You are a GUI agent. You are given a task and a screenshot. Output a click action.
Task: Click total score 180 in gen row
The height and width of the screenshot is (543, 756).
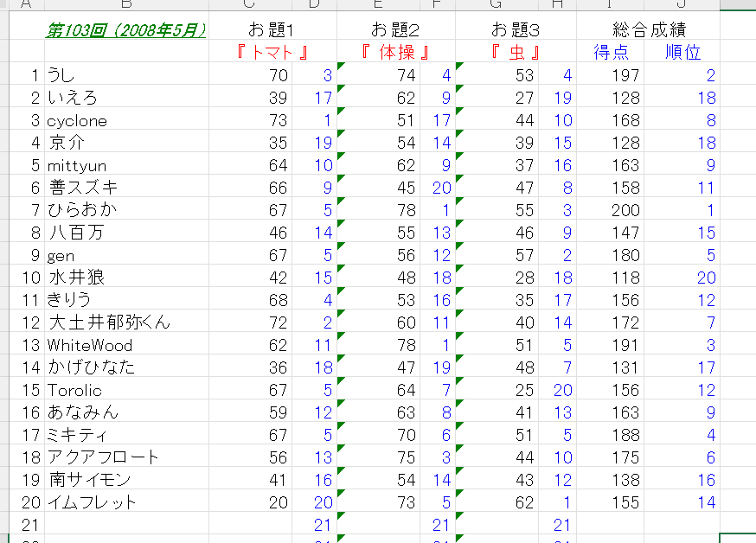click(611, 255)
